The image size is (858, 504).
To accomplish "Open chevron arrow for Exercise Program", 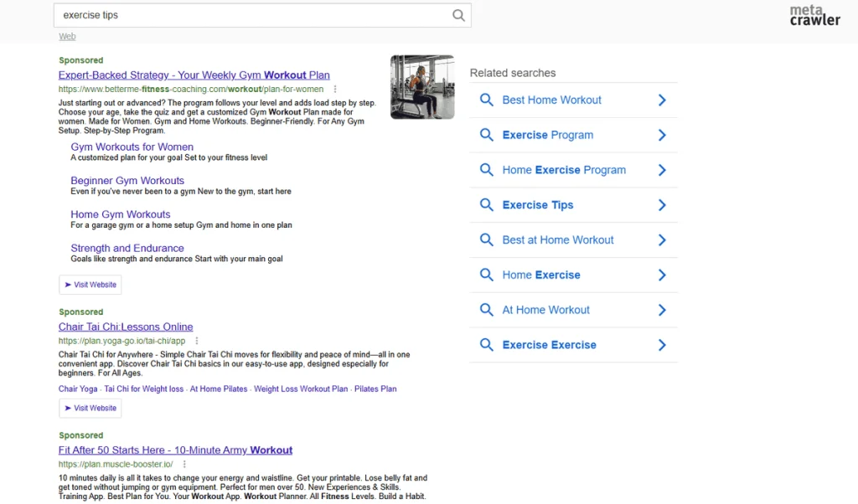I will pos(662,135).
